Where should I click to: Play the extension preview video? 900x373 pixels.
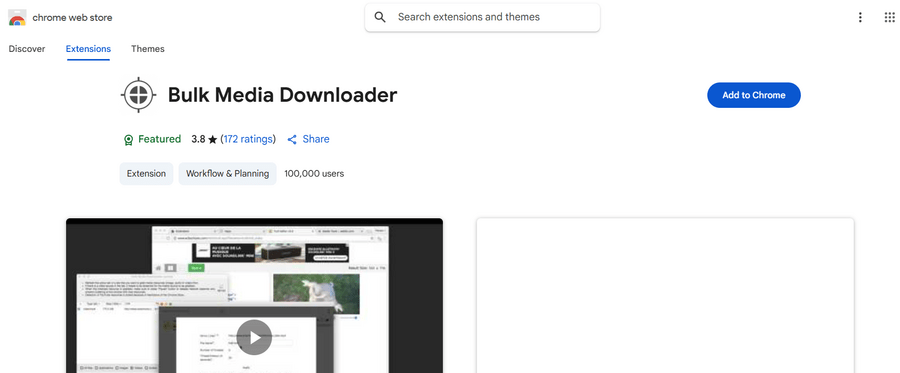(254, 337)
